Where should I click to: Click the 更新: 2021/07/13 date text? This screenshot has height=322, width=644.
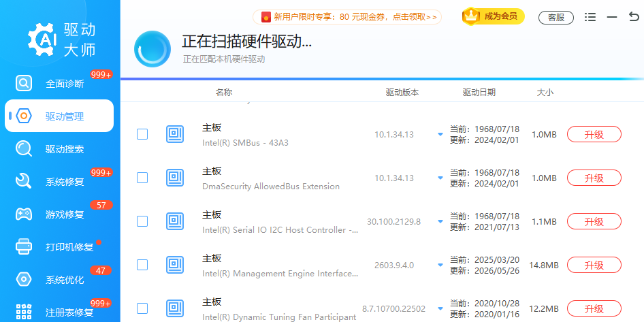point(485,227)
